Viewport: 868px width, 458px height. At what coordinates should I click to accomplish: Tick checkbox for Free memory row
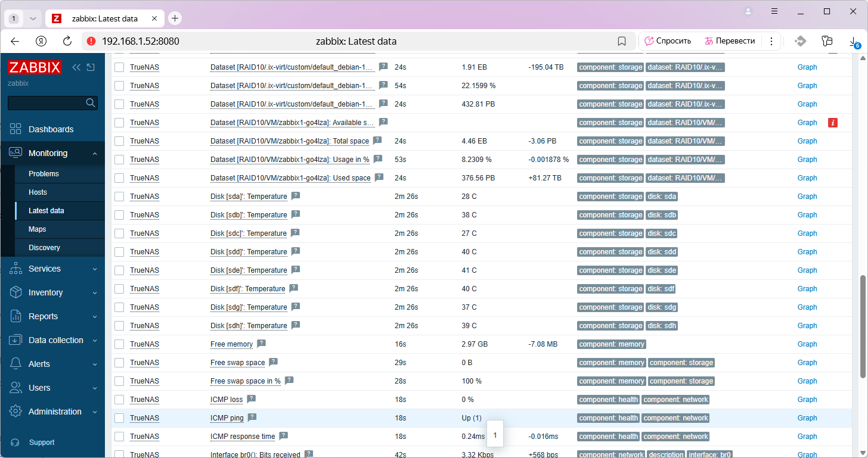click(119, 344)
